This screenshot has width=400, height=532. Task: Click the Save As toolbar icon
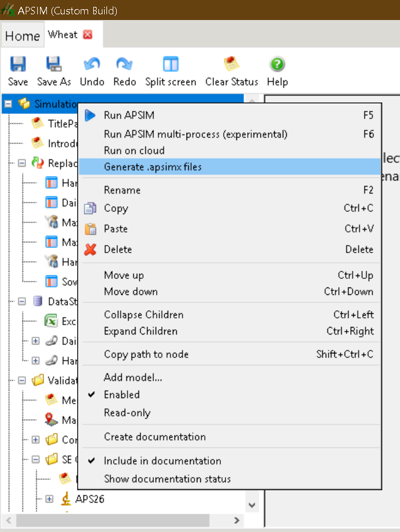(x=54, y=64)
